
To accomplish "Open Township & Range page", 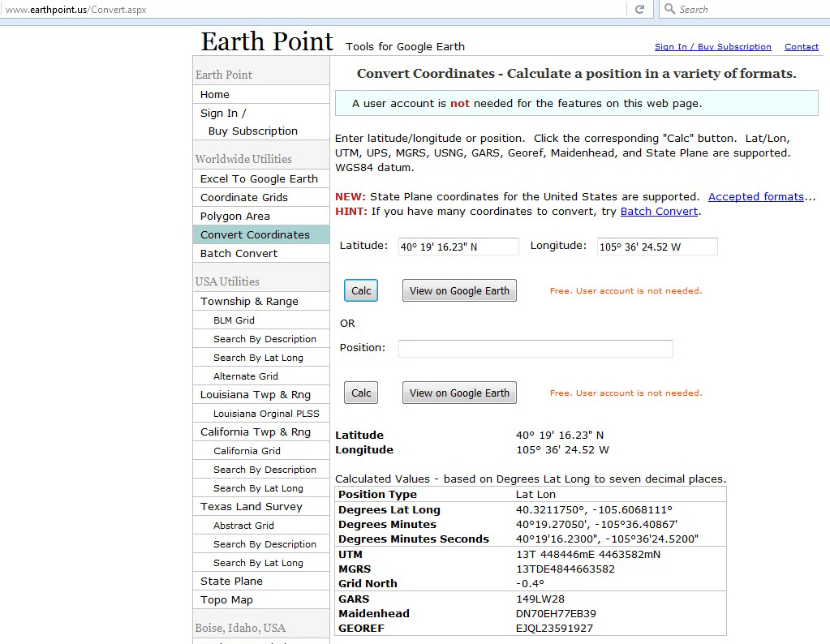I will point(261,301).
